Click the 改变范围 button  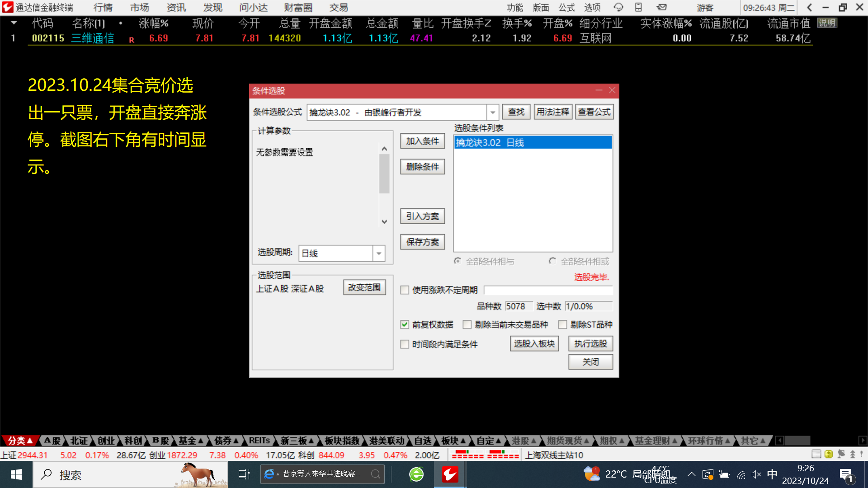pos(364,287)
